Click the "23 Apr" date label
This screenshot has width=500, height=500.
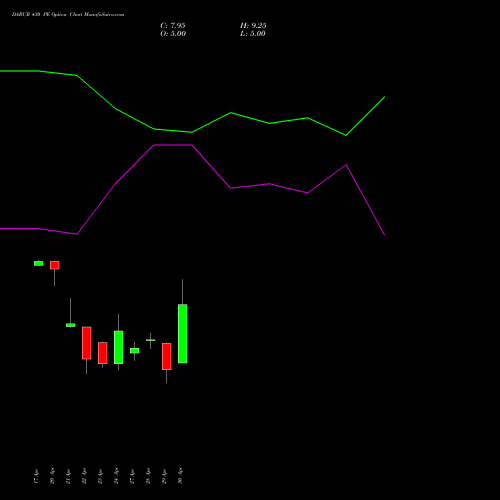pyautogui.click(x=100, y=476)
